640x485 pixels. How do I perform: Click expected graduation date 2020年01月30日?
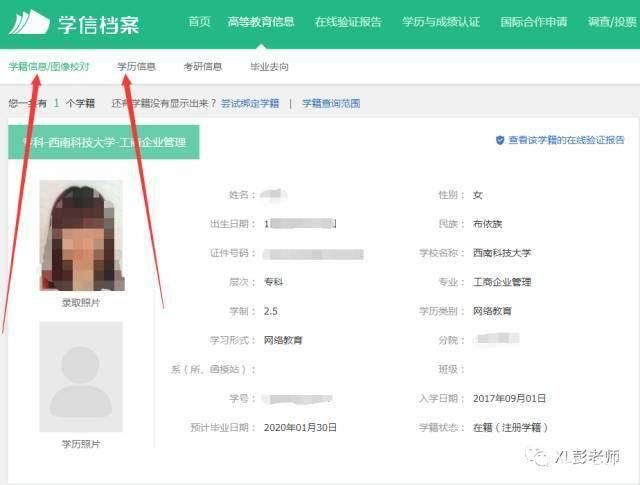pos(300,427)
